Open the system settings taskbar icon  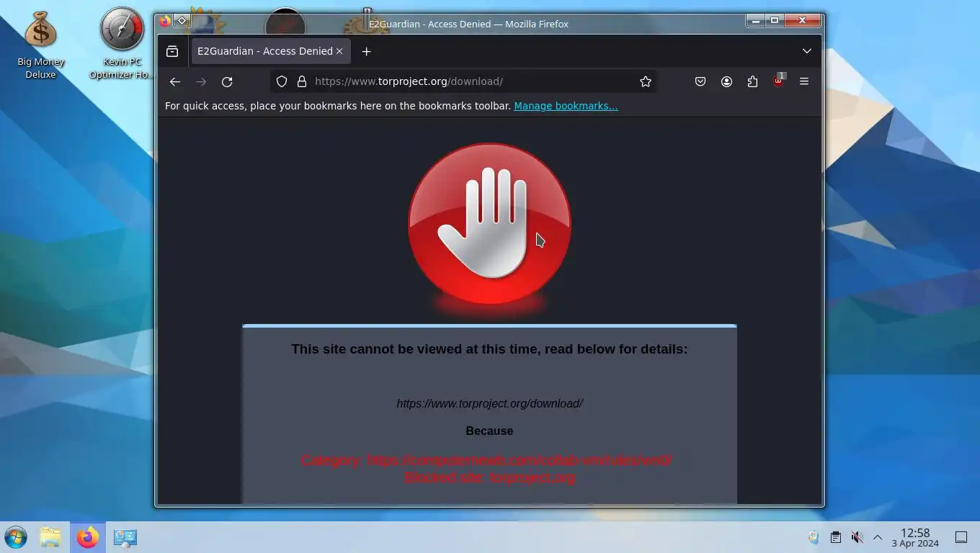point(125,537)
